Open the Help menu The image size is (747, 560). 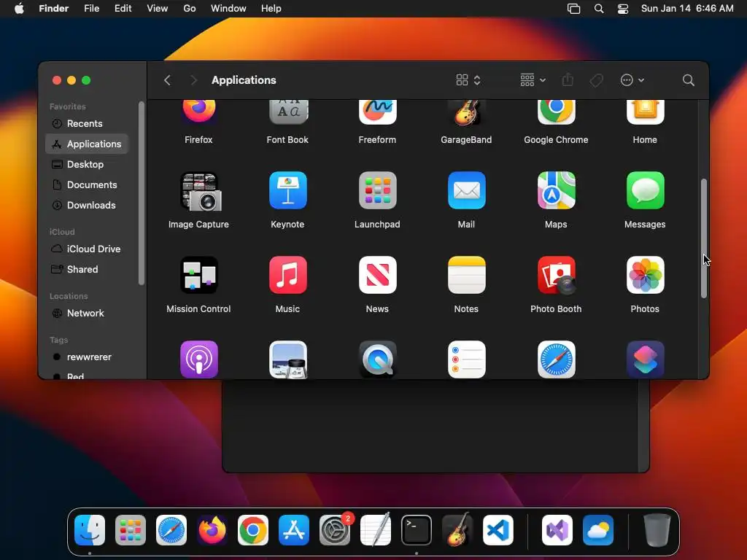click(x=271, y=9)
